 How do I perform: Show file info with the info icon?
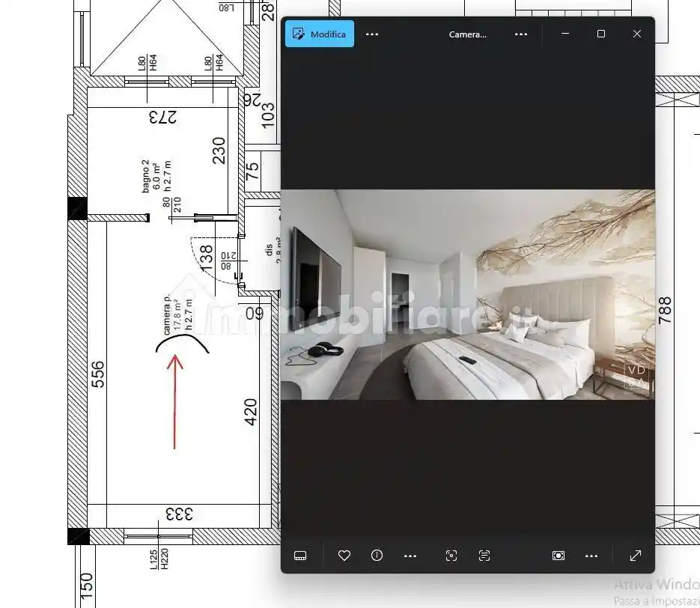point(377,556)
